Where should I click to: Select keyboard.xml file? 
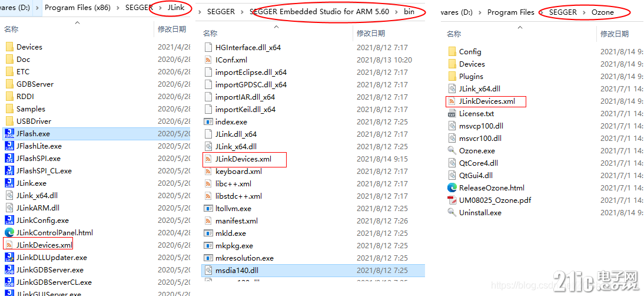tap(238, 172)
